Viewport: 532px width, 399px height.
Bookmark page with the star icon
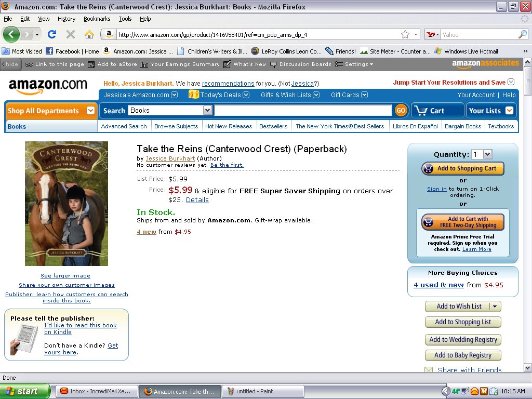[405, 34]
